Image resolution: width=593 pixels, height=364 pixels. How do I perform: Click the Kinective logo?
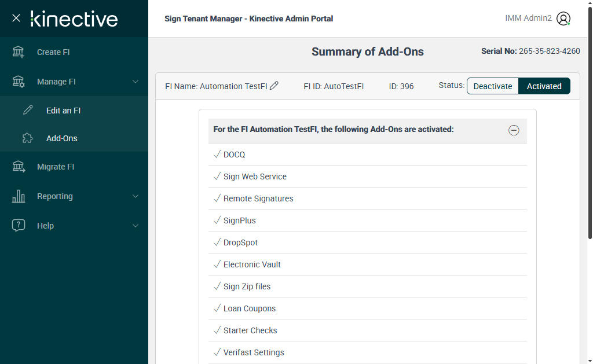(x=74, y=19)
